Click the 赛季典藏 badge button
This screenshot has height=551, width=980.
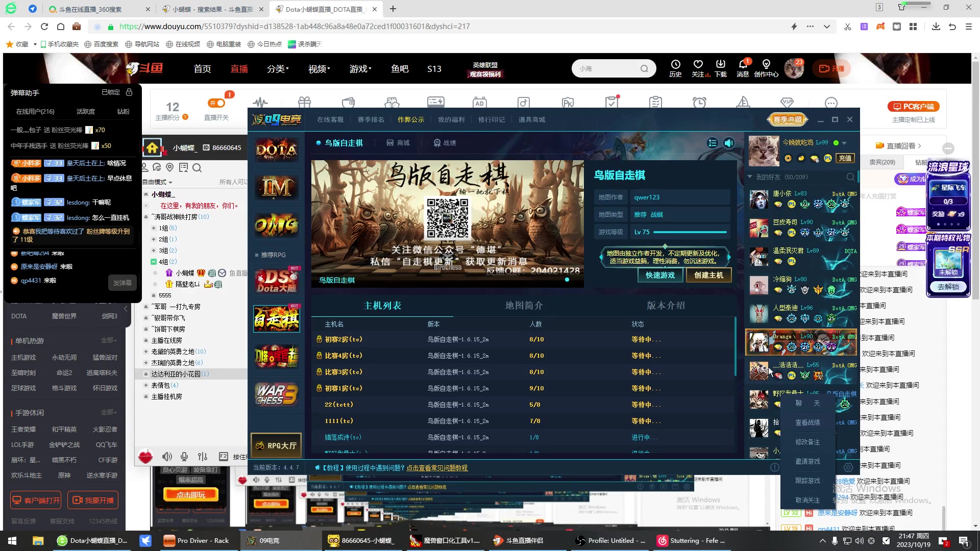point(788,119)
